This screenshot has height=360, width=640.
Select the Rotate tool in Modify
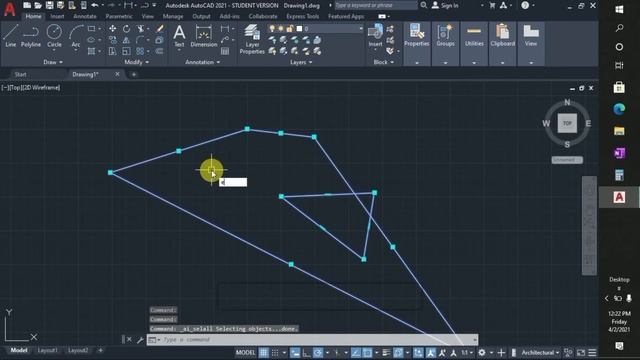pos(127,29)
